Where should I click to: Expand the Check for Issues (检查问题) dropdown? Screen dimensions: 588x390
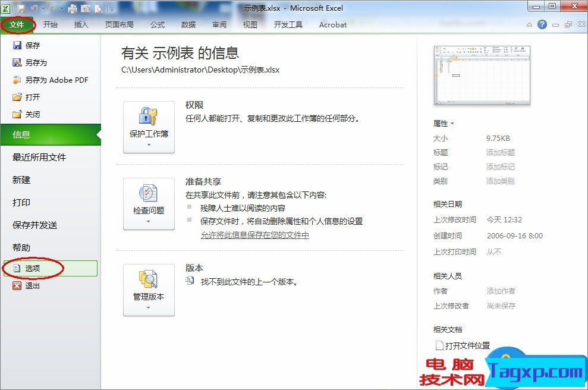(149, 204)
